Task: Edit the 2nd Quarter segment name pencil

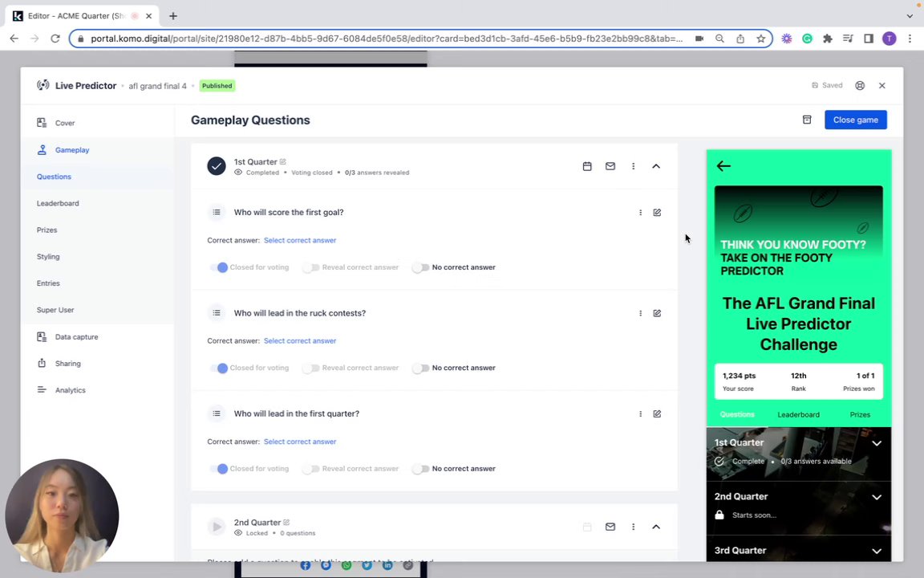Action: click(x=286, y=522)
